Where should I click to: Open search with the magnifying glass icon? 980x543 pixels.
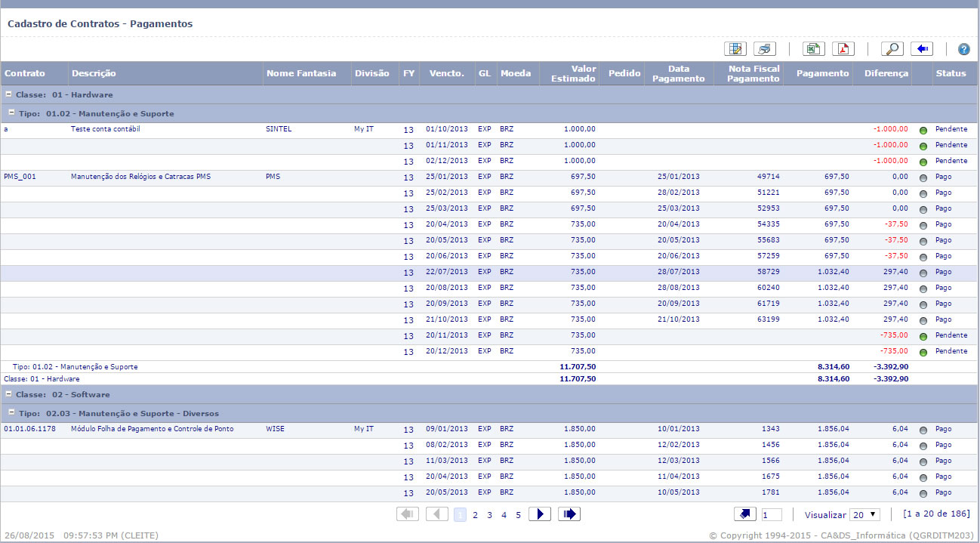coord(892,49)
